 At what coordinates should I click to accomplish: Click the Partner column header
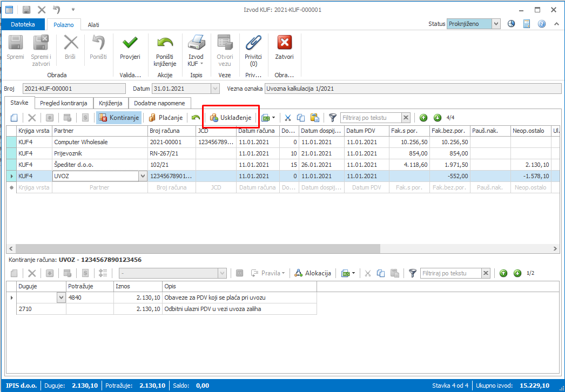pos(100,131)
